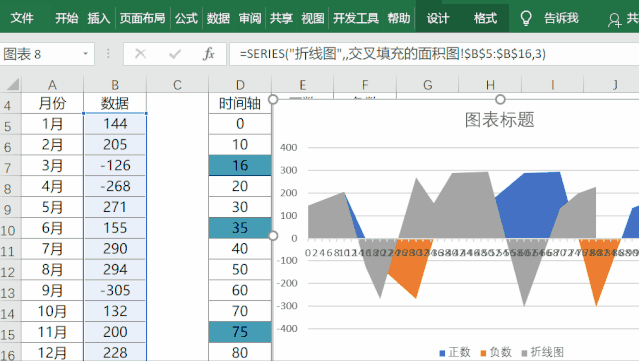Viewport: 639px width, 361px height.
Task: Open the 审阅 ribbon tab
Action: point(250,18)
